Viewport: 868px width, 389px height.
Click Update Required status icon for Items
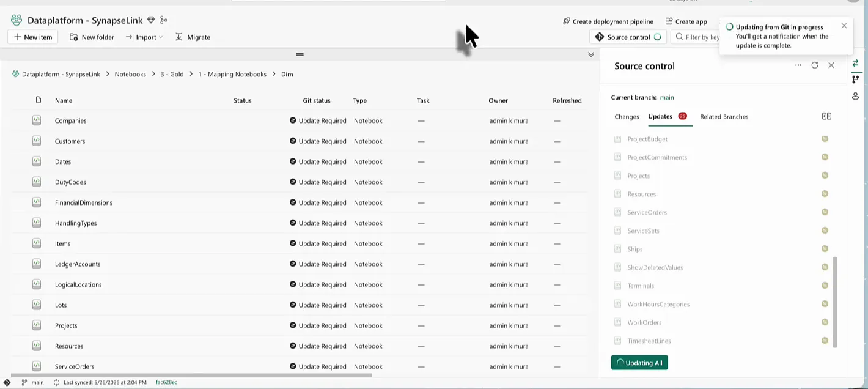tap(293, 243)
